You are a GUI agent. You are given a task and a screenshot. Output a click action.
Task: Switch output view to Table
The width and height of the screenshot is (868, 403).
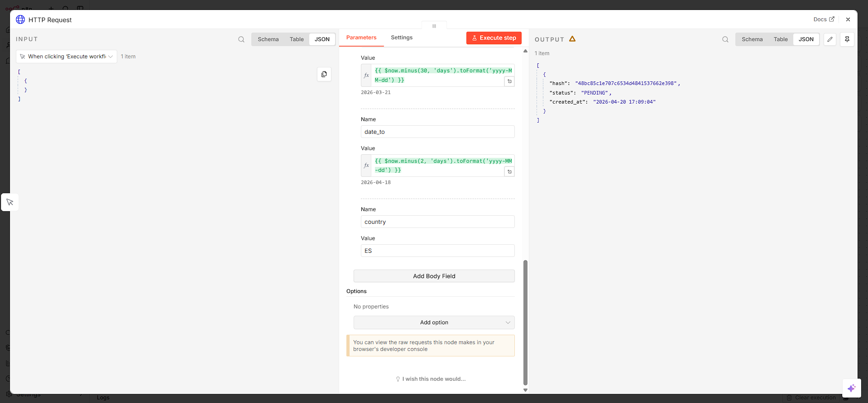pos(781,39)
